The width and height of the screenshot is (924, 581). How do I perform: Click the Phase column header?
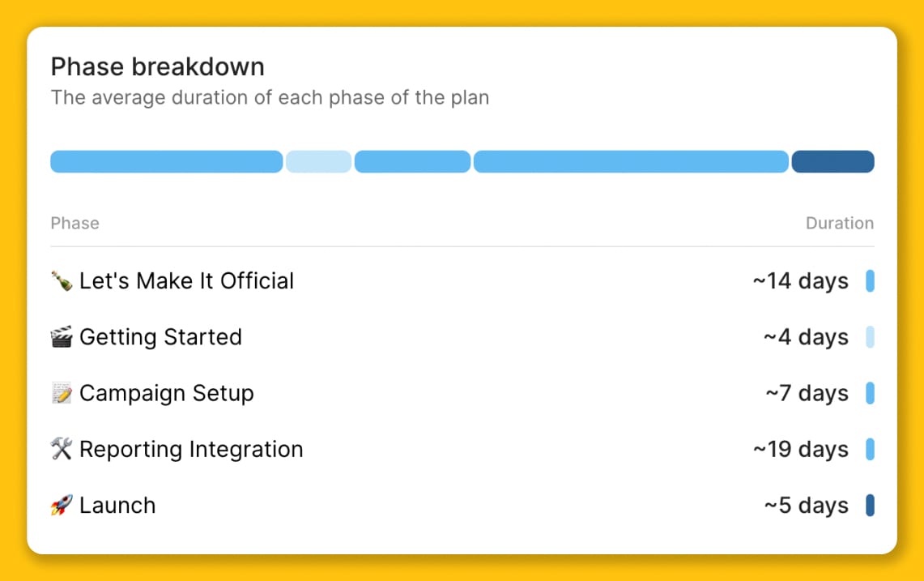click(x=75, y=223)
